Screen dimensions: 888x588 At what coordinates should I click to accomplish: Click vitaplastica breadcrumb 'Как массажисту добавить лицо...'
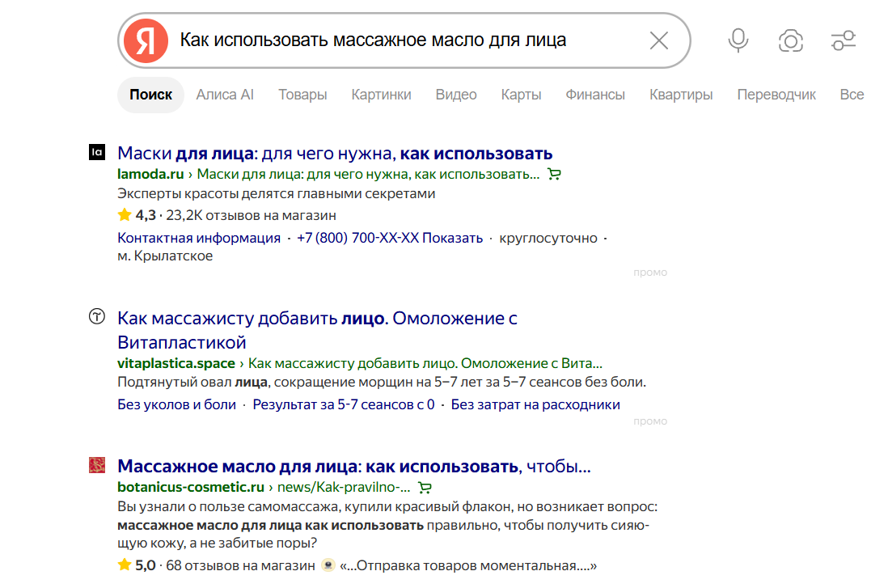coord(425,363)
